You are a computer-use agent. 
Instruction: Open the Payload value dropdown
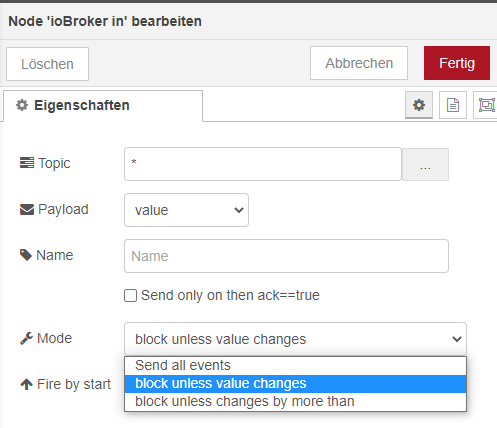click(186, 210)
